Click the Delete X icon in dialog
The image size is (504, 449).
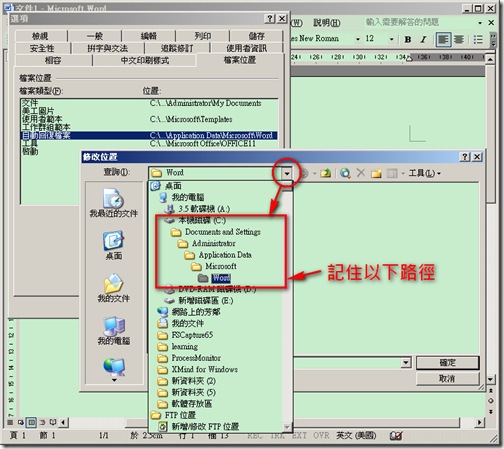(361, 173)
